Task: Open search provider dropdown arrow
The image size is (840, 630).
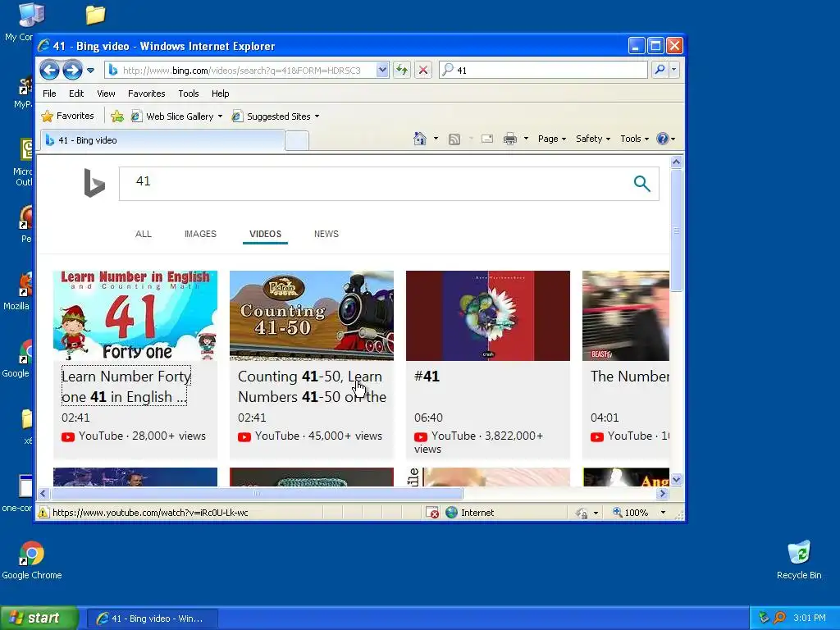Action: coord(674,70)
